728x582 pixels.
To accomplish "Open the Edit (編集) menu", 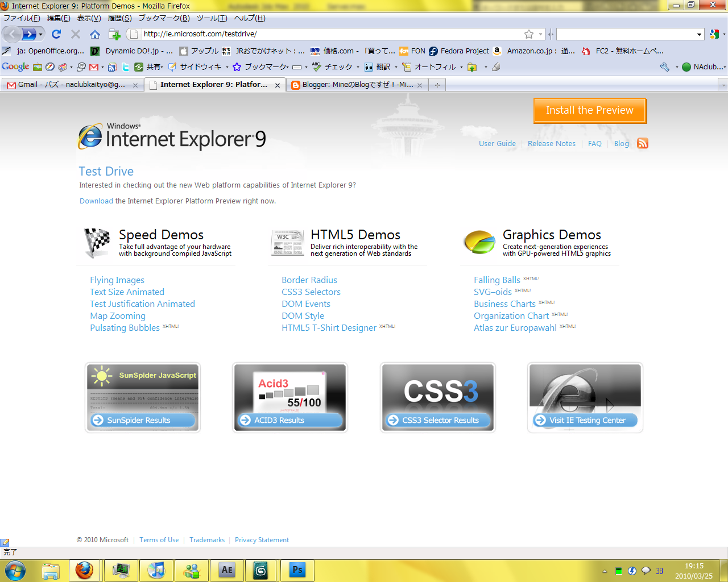I will 59,18.
